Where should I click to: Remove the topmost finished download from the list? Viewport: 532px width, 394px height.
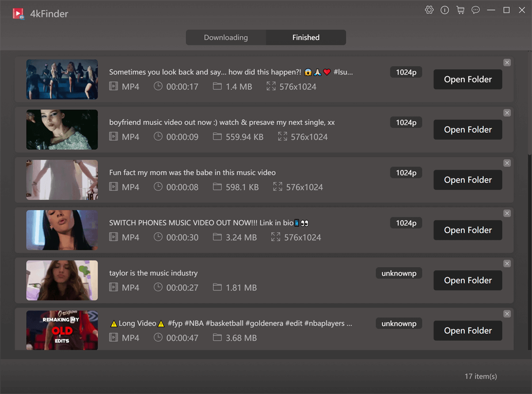coord(507,62)
